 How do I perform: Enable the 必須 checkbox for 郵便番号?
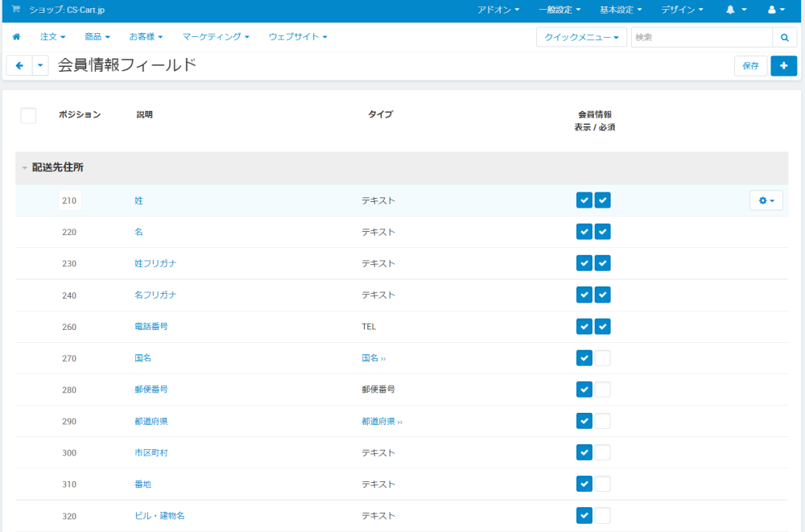click(603, 390)
